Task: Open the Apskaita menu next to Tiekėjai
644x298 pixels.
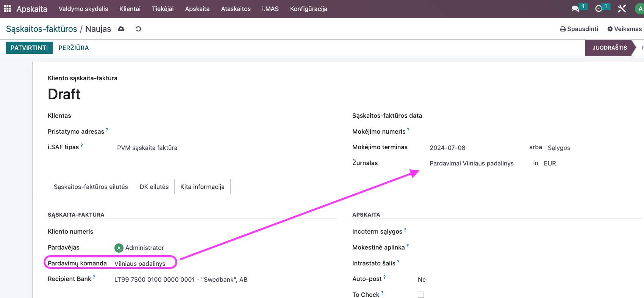Action: click(197, 9)
